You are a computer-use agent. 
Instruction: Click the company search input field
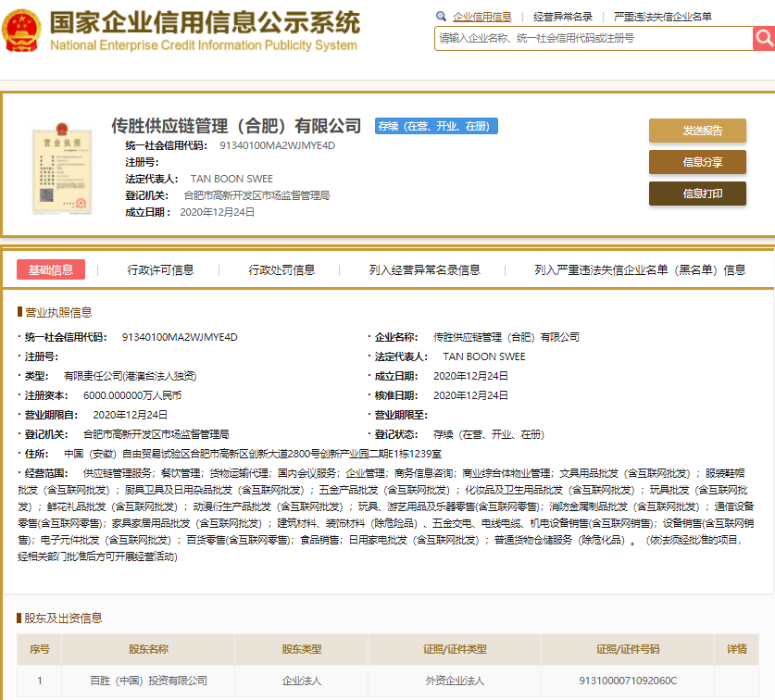[x=594, y=39]
